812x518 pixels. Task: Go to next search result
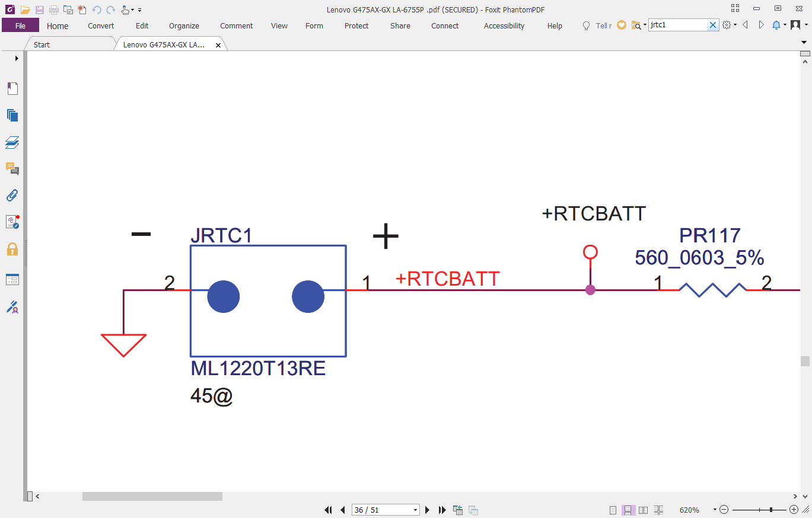[762, 25]
